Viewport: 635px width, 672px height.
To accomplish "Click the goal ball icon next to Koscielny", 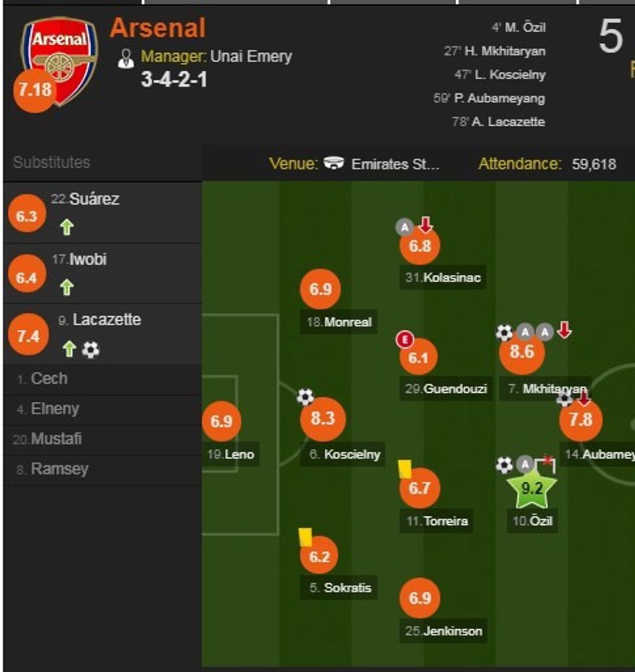I will tap(305, 396).
